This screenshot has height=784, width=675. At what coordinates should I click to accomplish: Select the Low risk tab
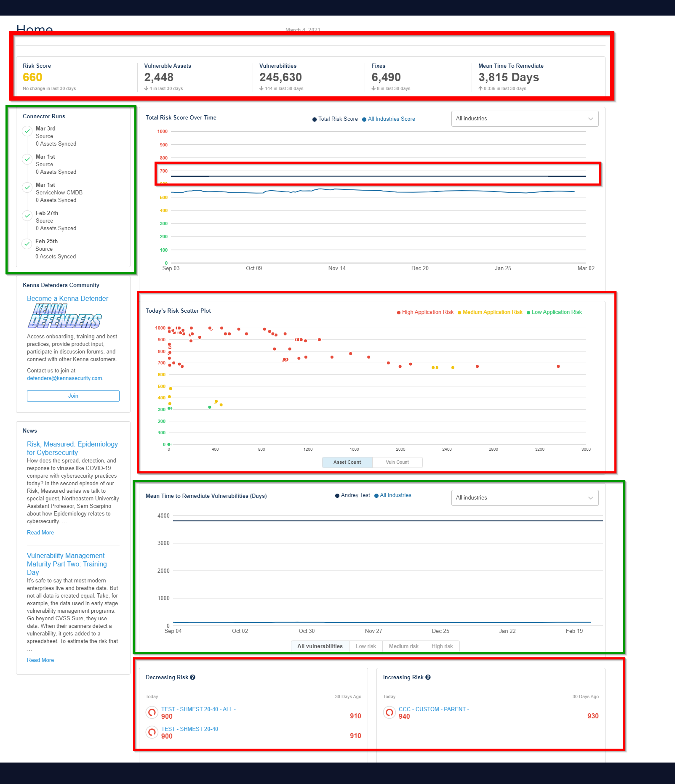(x=366, y=646)
